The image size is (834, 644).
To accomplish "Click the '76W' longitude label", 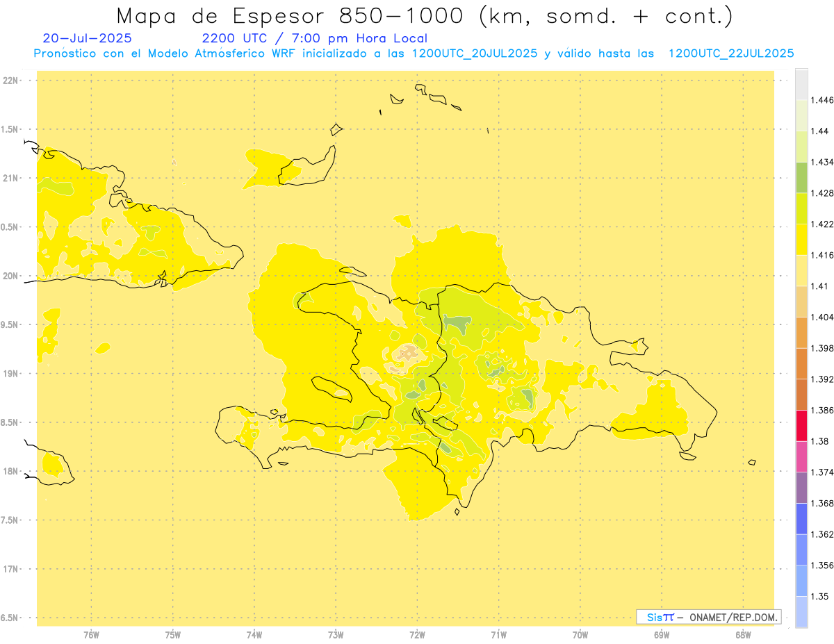I will pyautogui.click(x=91, y=635).
